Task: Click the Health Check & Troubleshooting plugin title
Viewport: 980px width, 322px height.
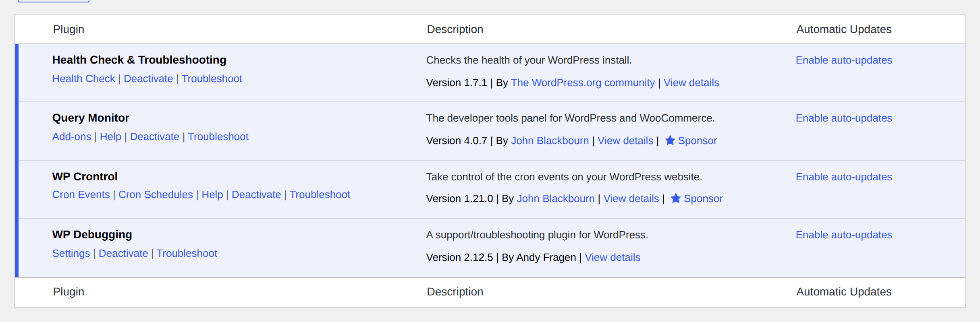Action: [139, 60]
